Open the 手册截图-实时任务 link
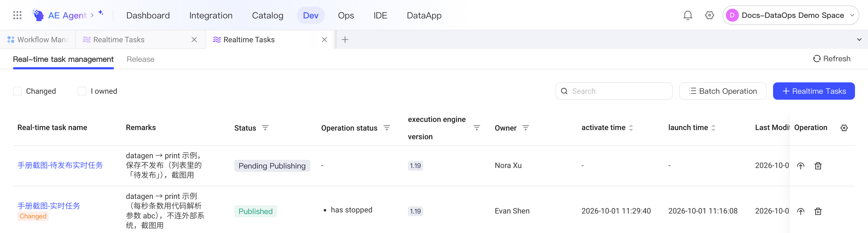The height and width of the screenshot is (233, 868). tap(49, 206)
